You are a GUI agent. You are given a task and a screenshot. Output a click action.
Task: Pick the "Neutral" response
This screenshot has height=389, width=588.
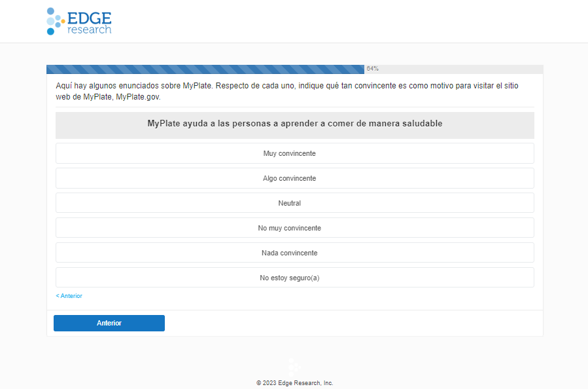(x=295, y=203)
